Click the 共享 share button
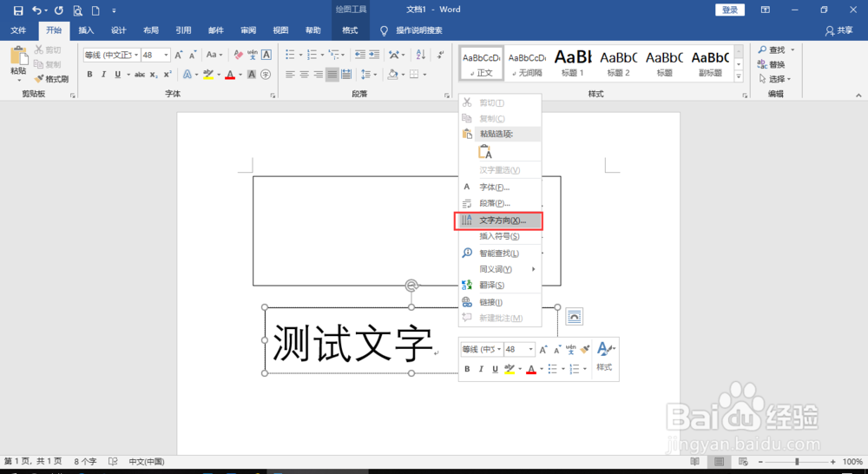Image resolution: width=868 pixels, height=474 pixels. [x=838, y=31]
